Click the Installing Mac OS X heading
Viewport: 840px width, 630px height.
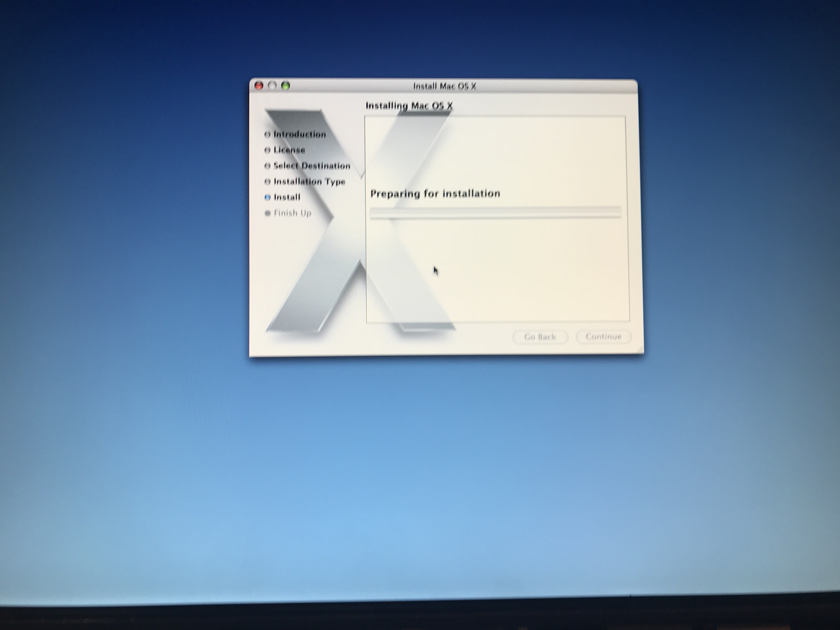click(409, 106)
